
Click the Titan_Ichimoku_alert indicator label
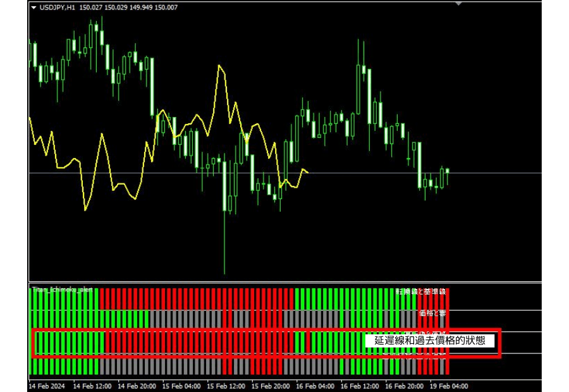[62, 290]
